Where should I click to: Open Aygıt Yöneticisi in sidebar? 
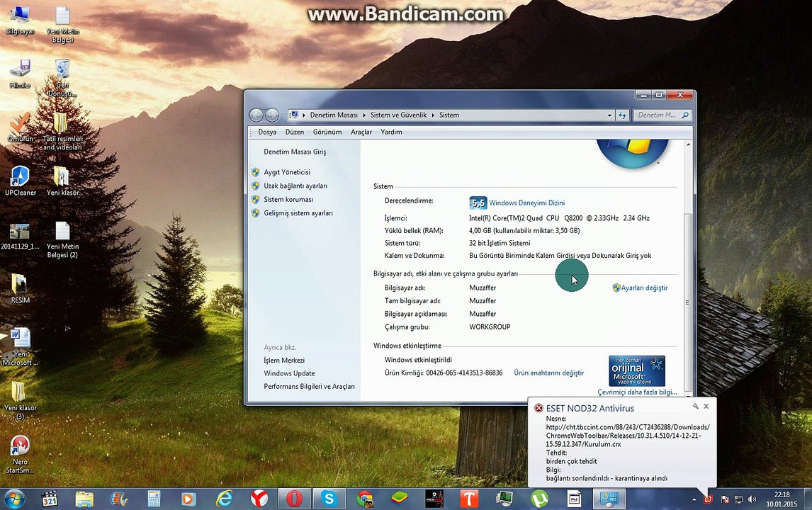coord(287,172)
